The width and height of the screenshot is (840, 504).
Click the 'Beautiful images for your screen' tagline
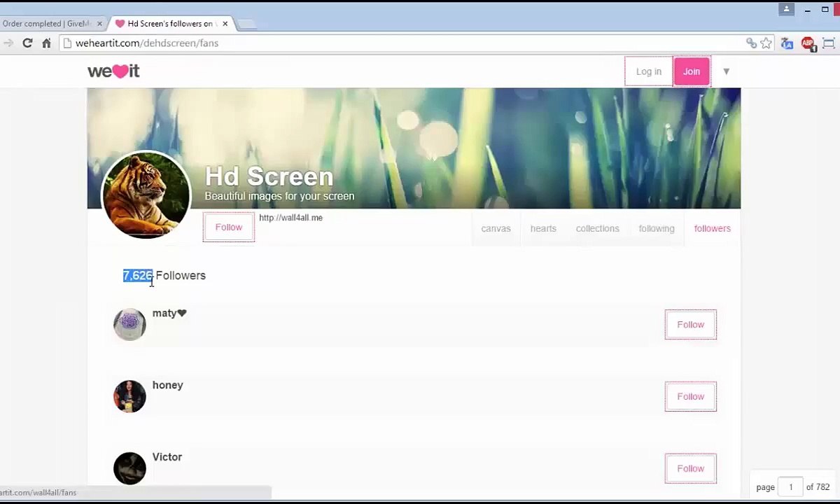(x=279, y=196)
